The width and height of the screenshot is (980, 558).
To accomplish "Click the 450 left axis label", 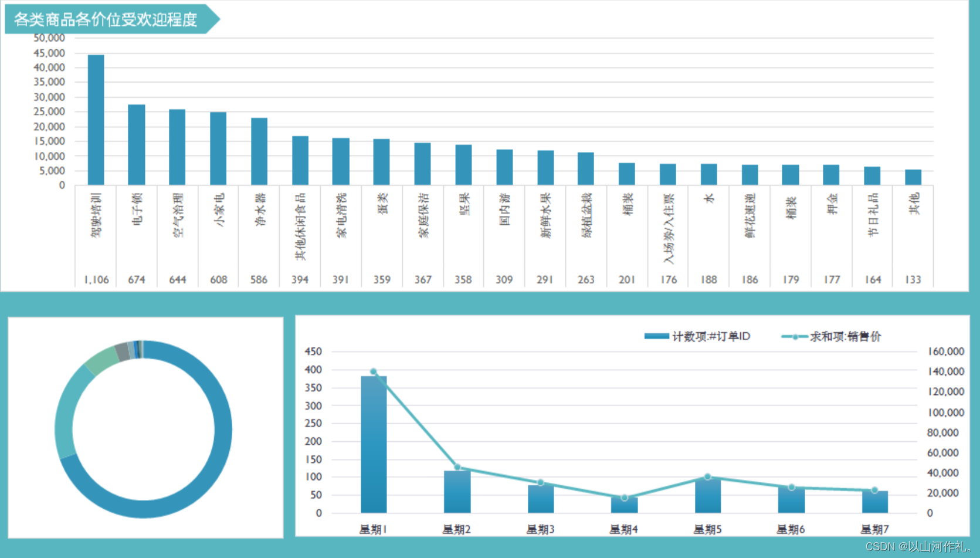I will tap(313, 351).
